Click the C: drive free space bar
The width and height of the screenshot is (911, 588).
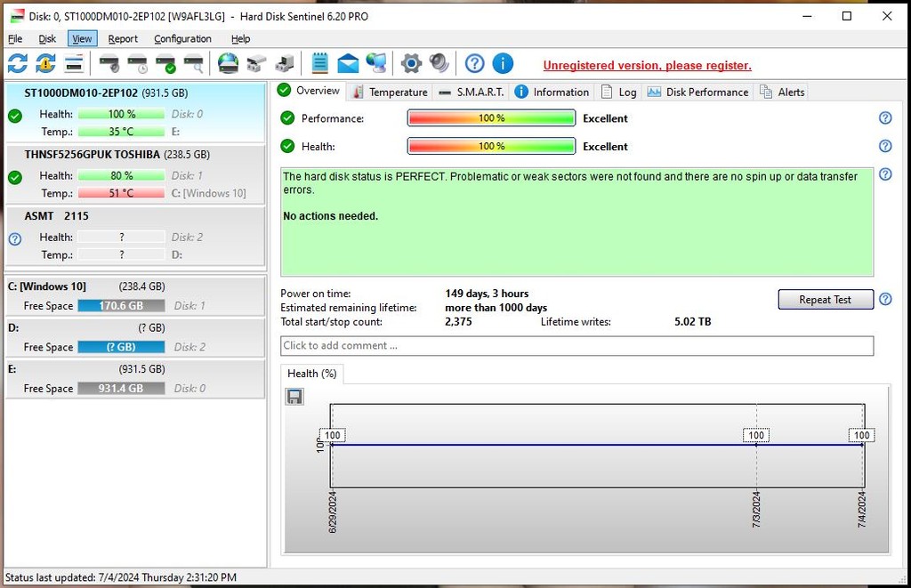(x=120, y=306)
